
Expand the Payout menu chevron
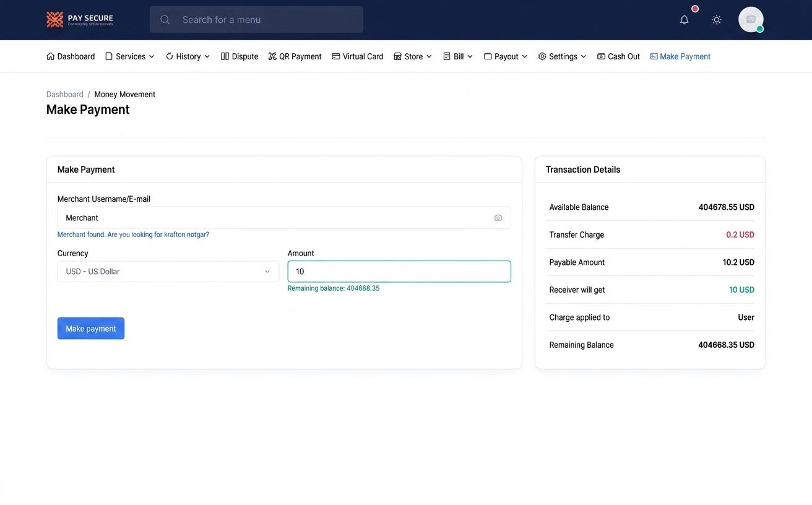[x=524, y=56]
